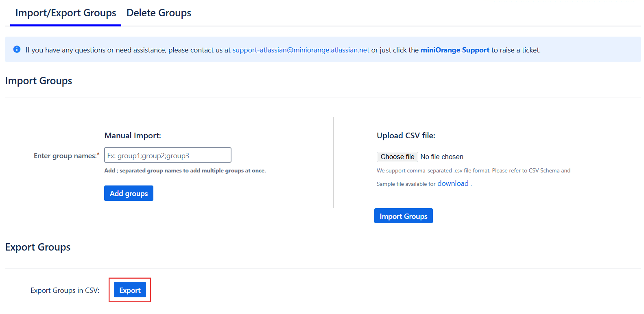Image resolution: width=644 pixels, height=314 pixels.
Task: Open the support-atlassian email link
Action: point(301,50)
